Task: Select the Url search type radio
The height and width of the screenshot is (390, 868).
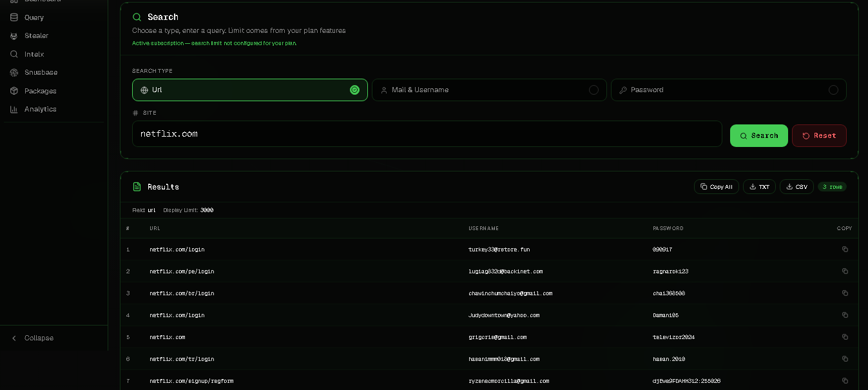Action: click(354, 90)
